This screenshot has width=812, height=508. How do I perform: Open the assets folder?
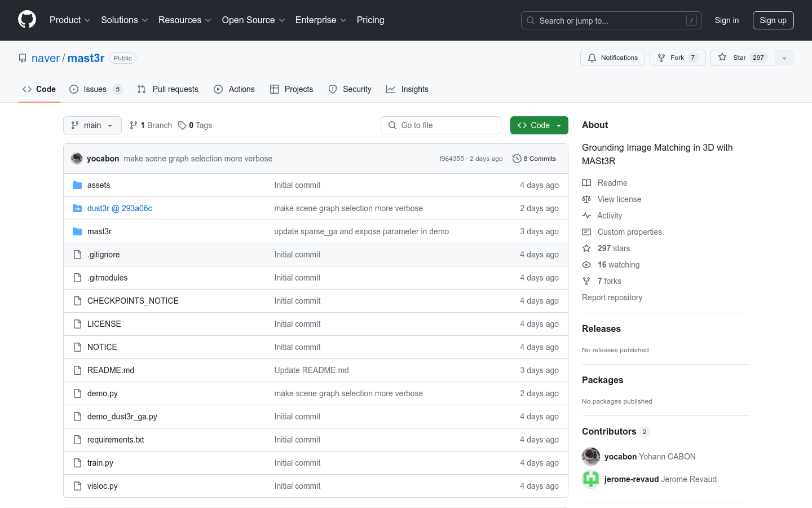(x=99, y=185)
